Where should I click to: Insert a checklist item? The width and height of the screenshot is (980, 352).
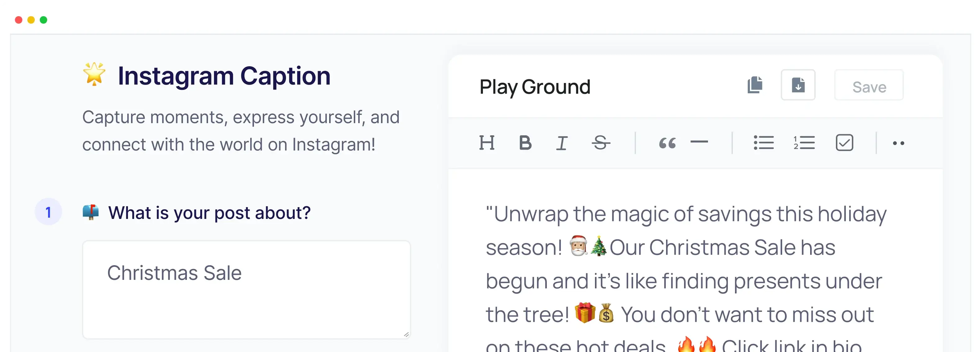click(x=844, y=143)
